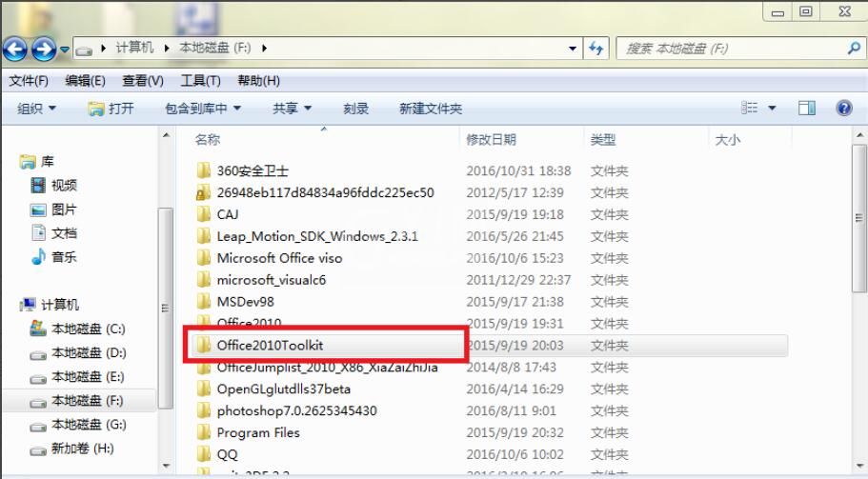
Task: Click the OpenGLglutdlls37beta folder icon
Action: click(x=203, y=389)
